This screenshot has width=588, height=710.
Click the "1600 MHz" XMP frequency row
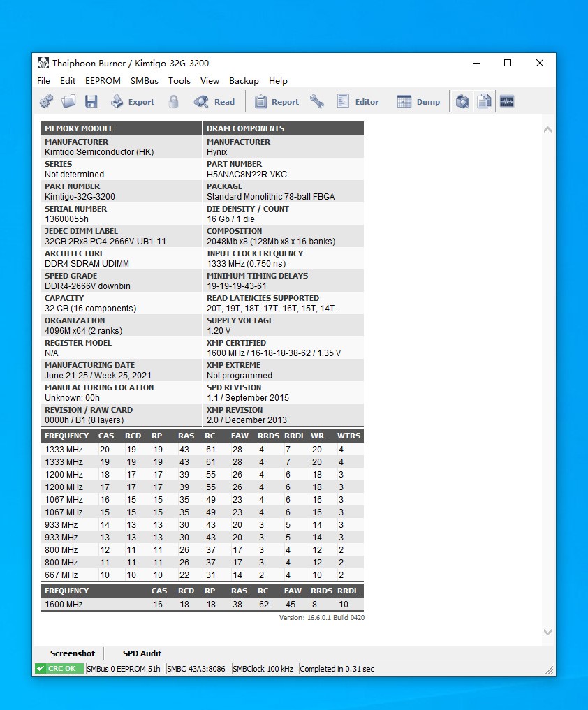pos(203,605)
